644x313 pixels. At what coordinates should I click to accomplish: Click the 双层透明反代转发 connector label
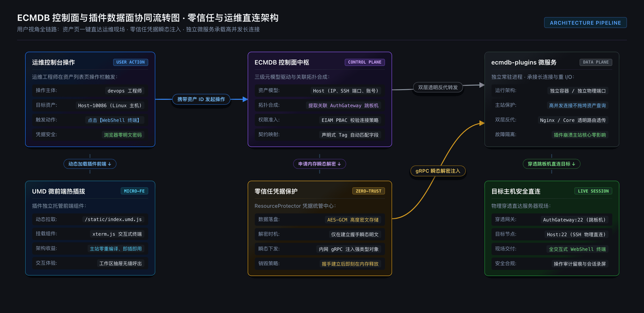438,87
